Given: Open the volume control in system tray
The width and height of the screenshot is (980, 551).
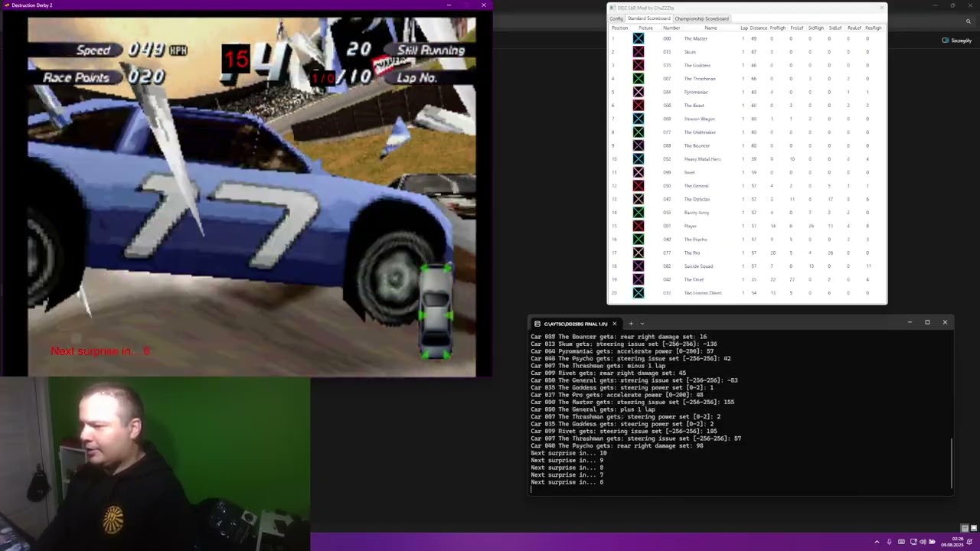Looking at the screenshot, I should [x=922, y=542].
